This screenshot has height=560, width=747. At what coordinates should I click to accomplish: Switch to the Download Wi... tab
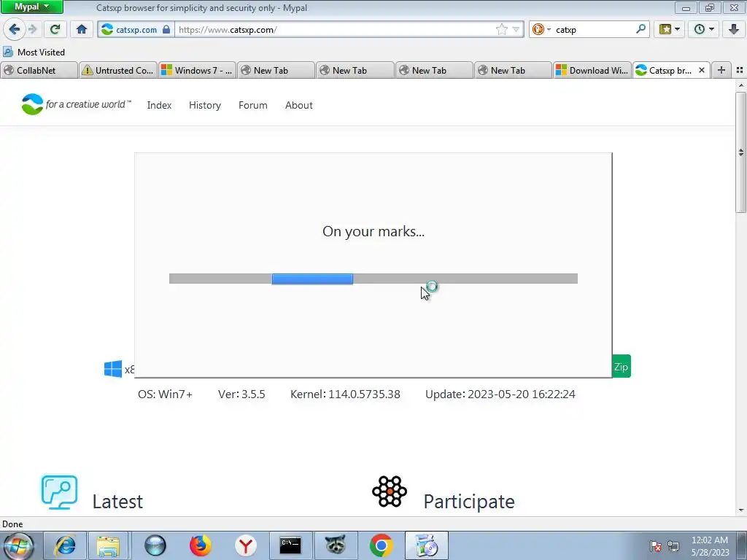tap(592, 71)
